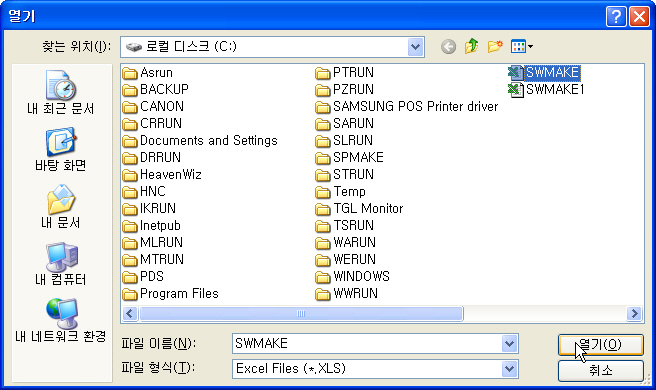Select the BACKUP folder
656x390 pixels.
[156, 90]
